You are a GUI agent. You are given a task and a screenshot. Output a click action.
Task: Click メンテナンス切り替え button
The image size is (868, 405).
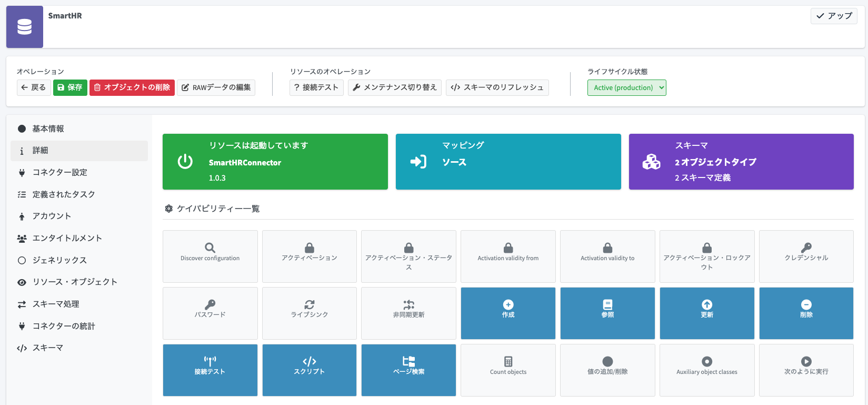pyautogui.click(x=395, y=87)
